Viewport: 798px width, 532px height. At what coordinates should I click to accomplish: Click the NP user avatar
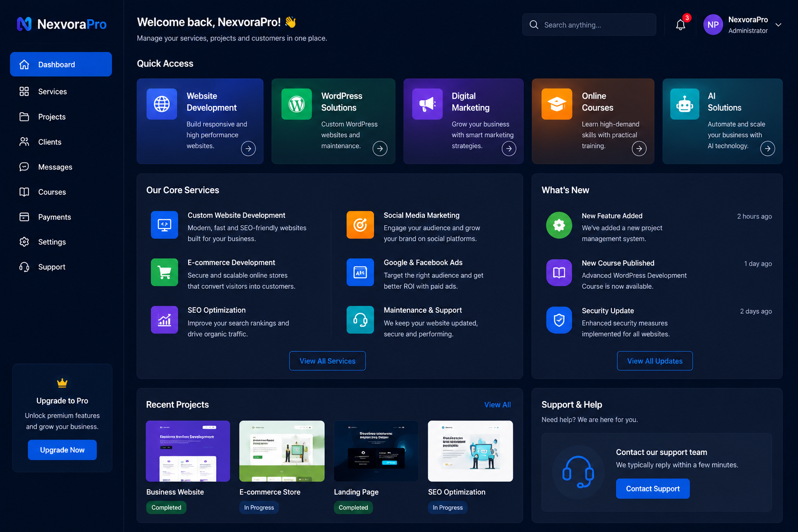coord(713,25)
